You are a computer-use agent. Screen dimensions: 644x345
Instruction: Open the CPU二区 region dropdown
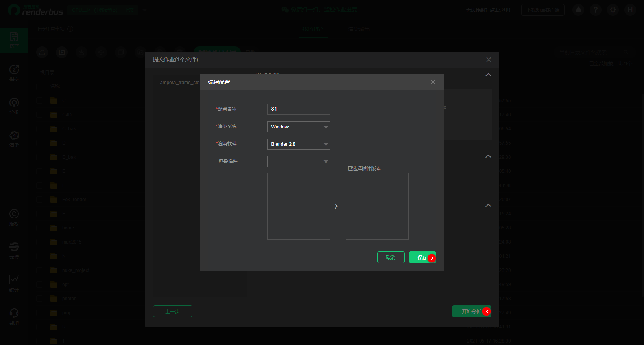(x=107, y=10)
